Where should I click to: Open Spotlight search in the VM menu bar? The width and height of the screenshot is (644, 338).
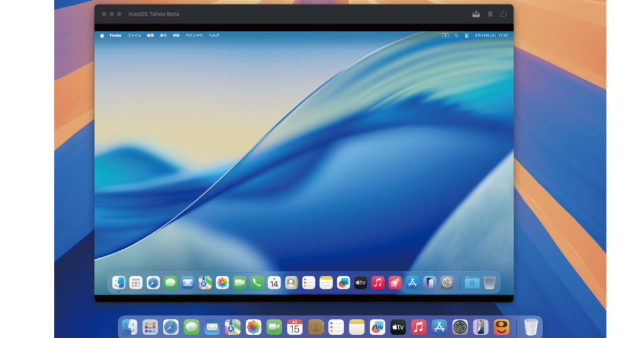(x=456, y=36)
